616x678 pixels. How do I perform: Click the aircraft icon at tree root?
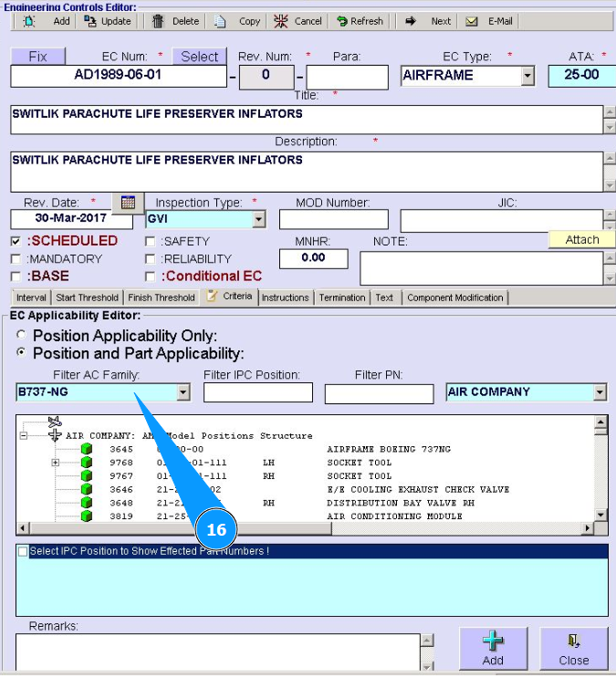pyautogui.click(x=55, y=422)
